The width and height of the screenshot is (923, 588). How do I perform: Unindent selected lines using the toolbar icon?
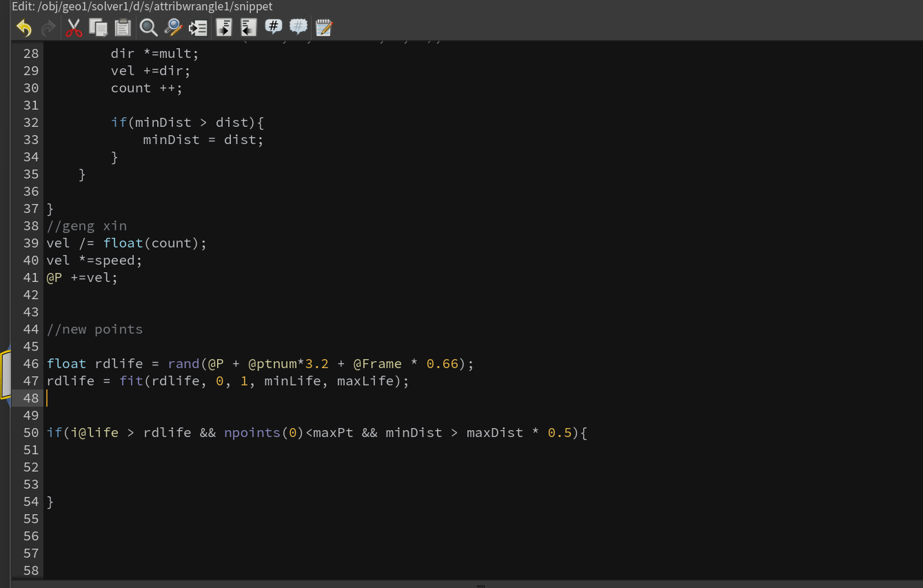(x=248, y=28)
